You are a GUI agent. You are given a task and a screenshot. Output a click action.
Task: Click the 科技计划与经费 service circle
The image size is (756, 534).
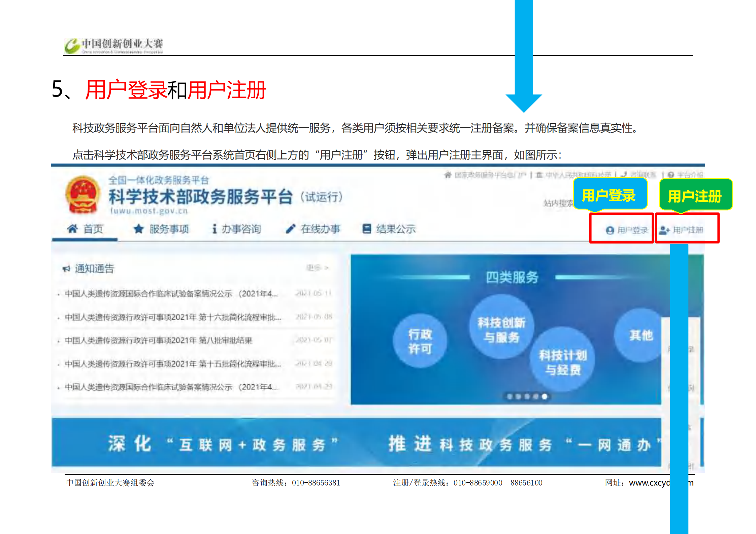[x=562, y=362]
